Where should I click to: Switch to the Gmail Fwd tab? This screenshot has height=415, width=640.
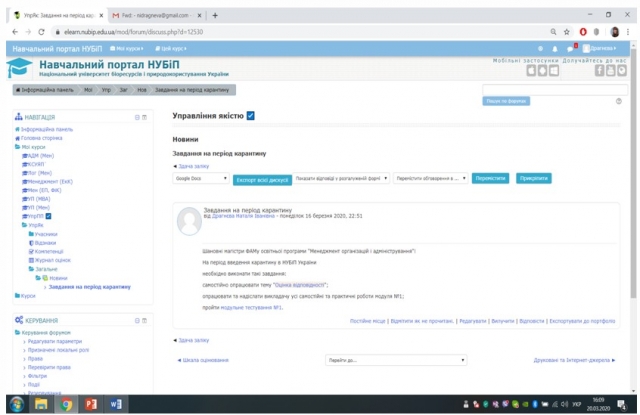pos(156,16)
